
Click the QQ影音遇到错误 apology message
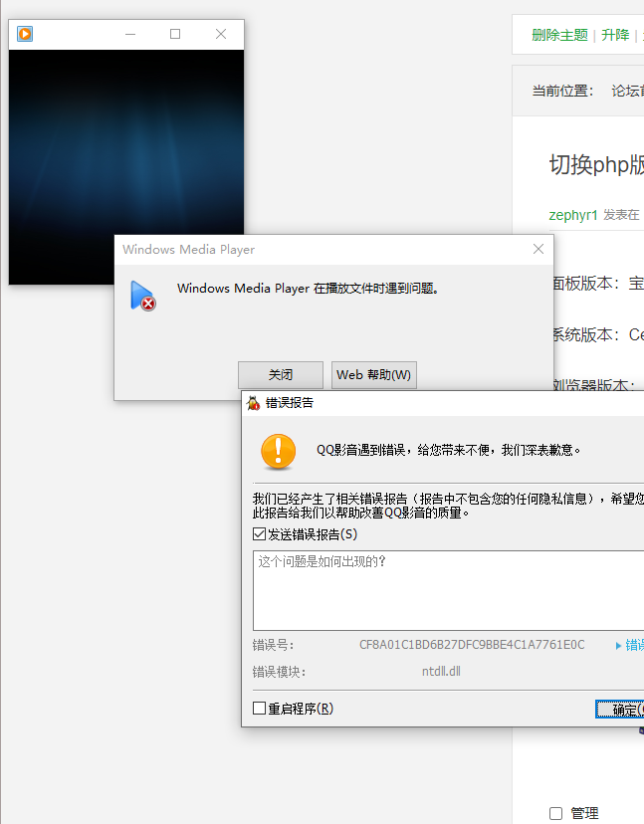pyautogui.click(x=448, y=451)
